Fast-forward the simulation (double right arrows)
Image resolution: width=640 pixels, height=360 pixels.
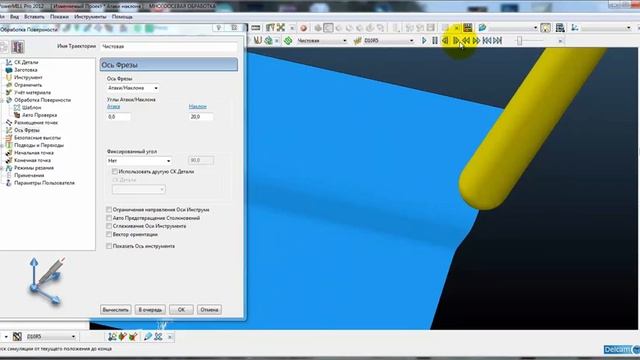pyautogui.click(x=476, y=40)
